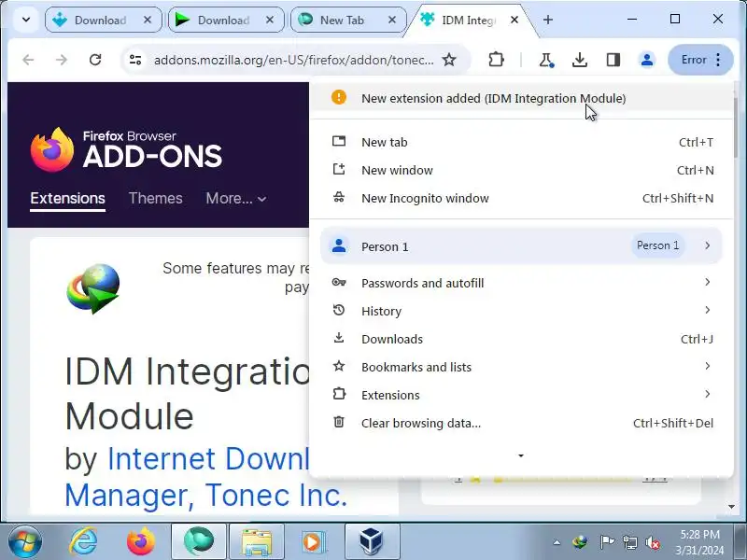Open the profile avatar icon

click(x=646, y=60)
